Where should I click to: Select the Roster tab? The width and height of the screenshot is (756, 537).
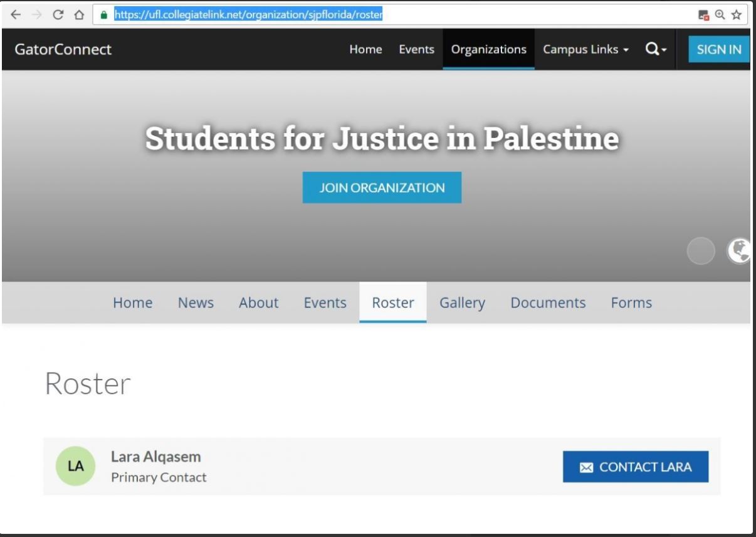pos(393,302)
